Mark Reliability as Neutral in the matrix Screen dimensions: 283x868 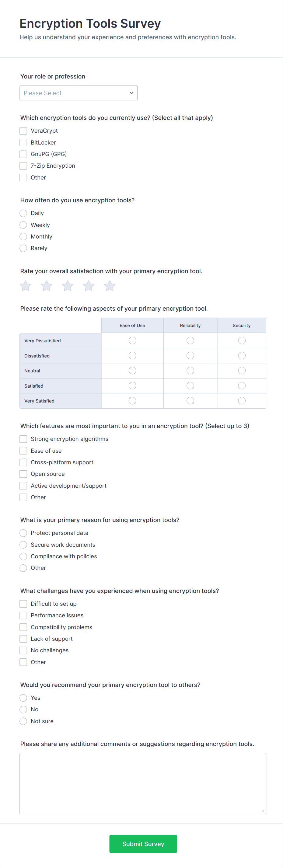click(x=190, y=370)
